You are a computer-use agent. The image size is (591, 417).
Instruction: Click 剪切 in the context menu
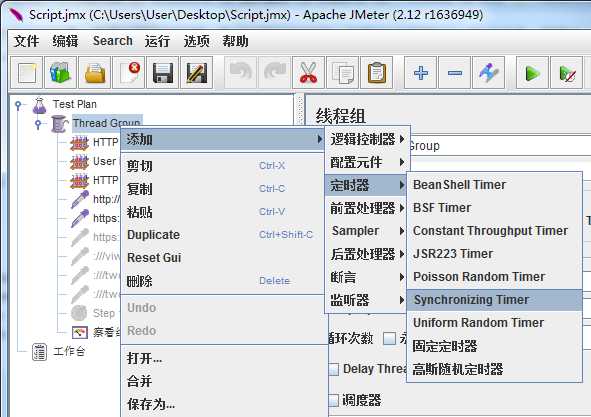point(223,166)
